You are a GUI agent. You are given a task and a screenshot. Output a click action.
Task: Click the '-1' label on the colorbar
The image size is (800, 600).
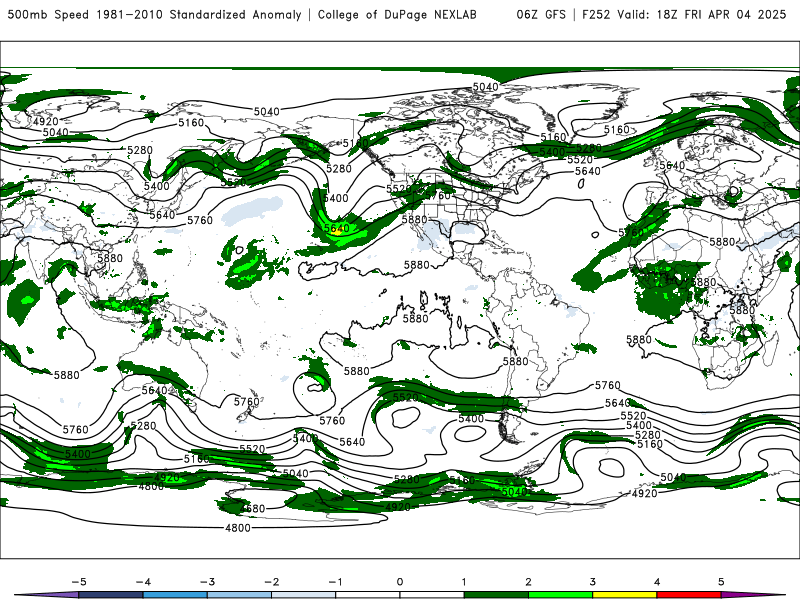click(335, 582)
